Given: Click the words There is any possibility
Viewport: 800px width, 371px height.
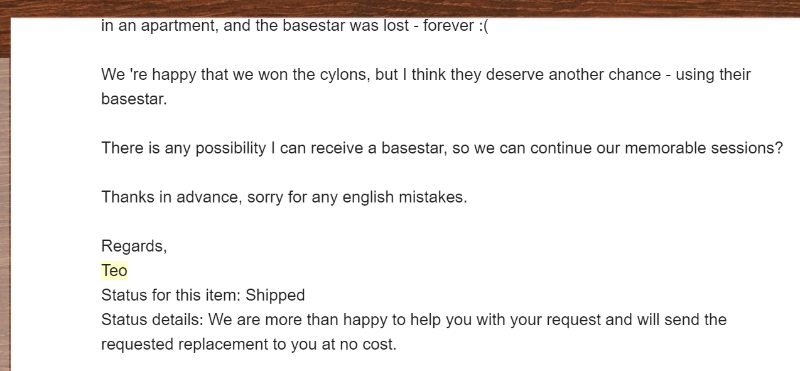Looking at the screenshot, I should tap(184, 148).
